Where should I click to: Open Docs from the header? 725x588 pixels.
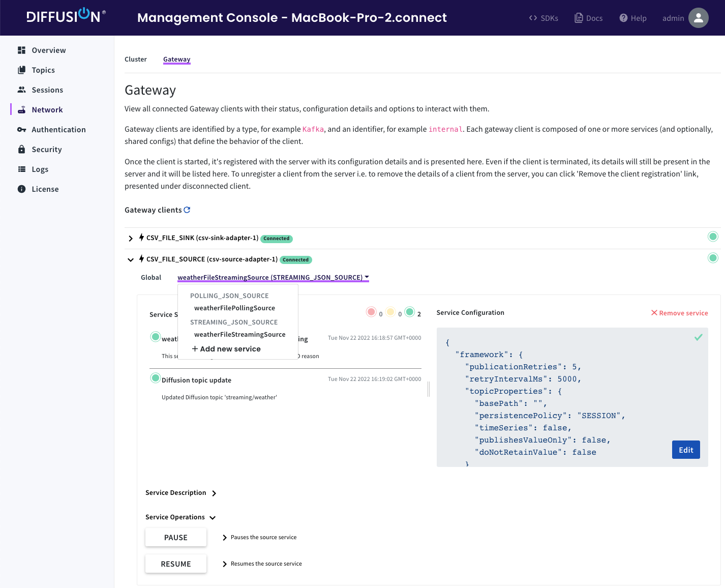588,18
